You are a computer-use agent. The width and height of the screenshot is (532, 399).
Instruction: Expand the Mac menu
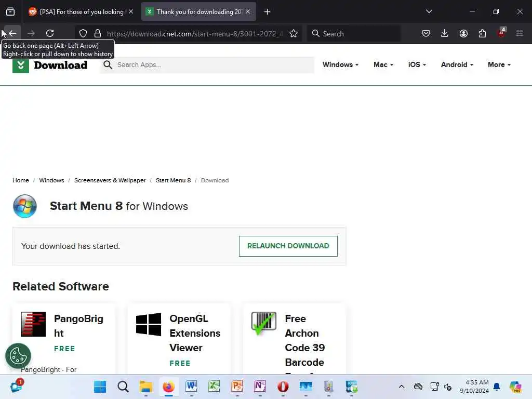383,64
